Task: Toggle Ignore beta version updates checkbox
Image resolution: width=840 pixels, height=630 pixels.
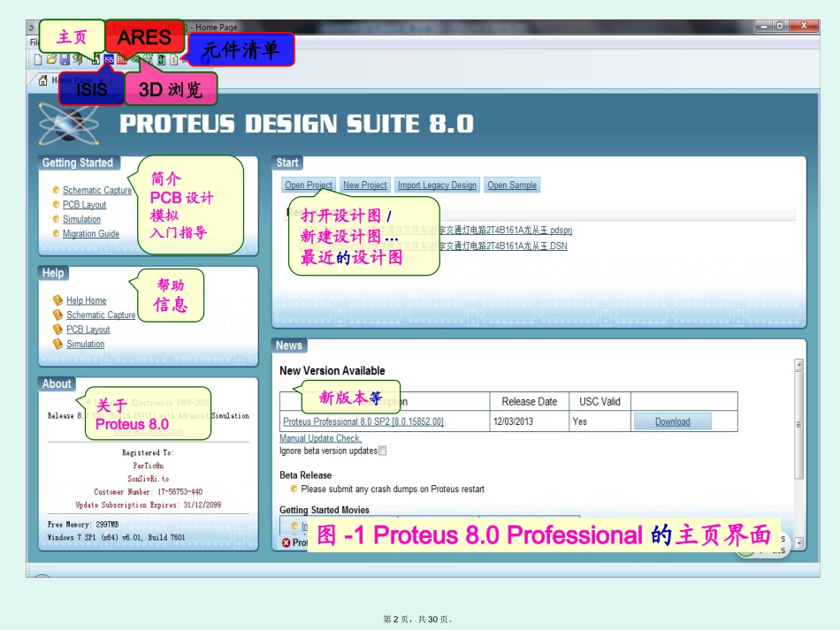Action: point(383,451)
